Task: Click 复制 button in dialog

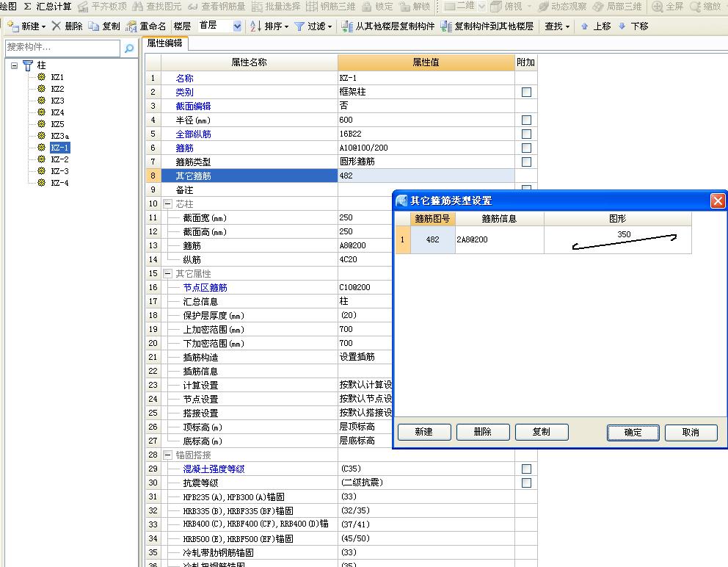Action: coord(542,432)
